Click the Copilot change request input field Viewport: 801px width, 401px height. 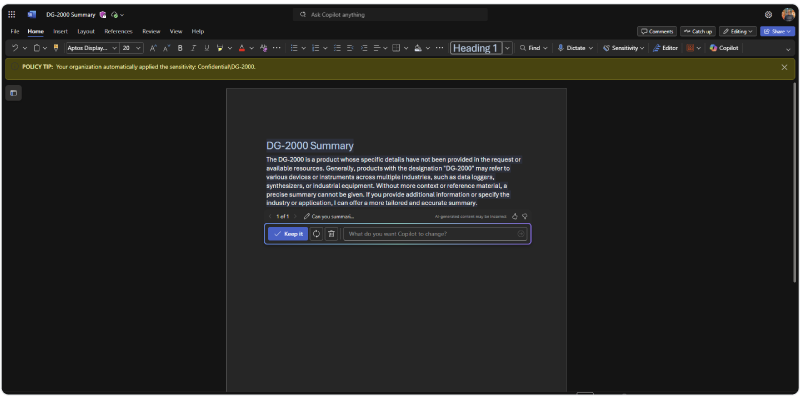coord(430,234)
